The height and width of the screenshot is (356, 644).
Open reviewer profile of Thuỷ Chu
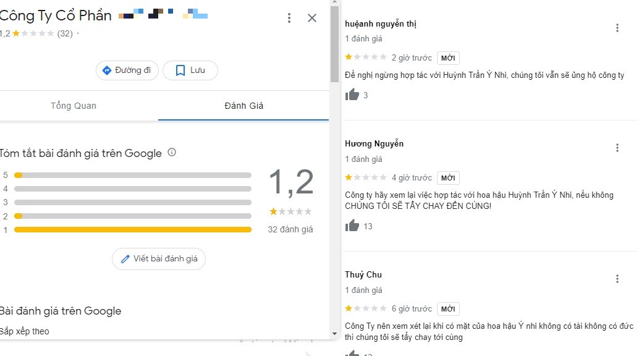coord(363,274)
